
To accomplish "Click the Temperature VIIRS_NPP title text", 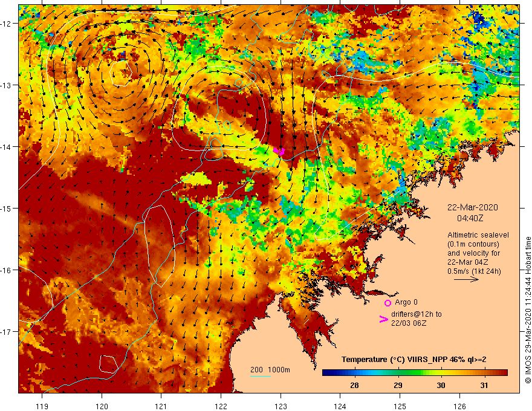I will (414, 360).
